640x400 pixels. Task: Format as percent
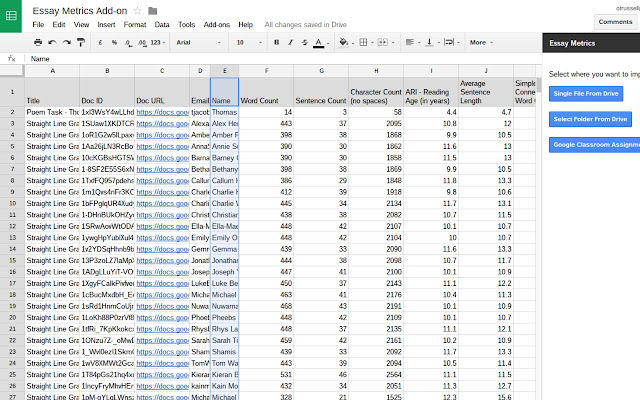[x=114, y=42]
